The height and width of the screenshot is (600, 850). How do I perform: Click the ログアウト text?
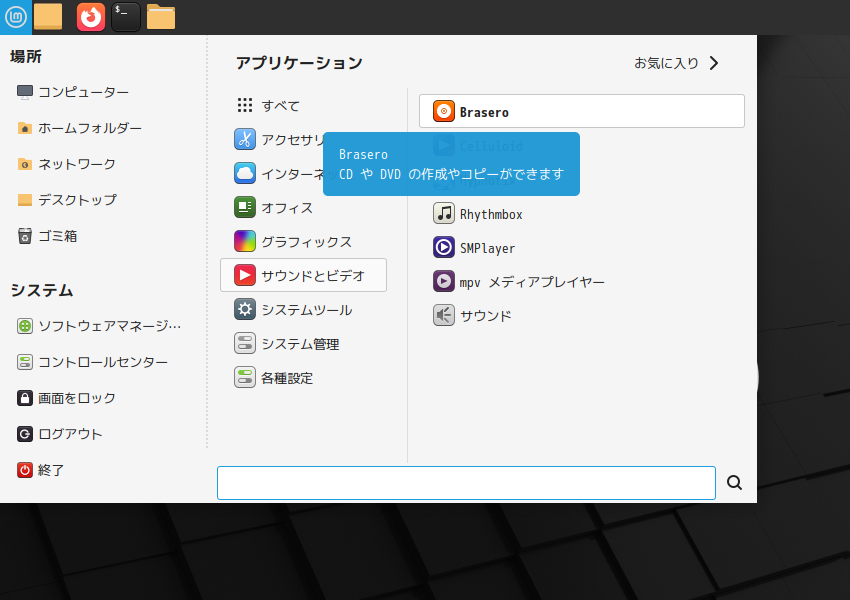(70, 434)
